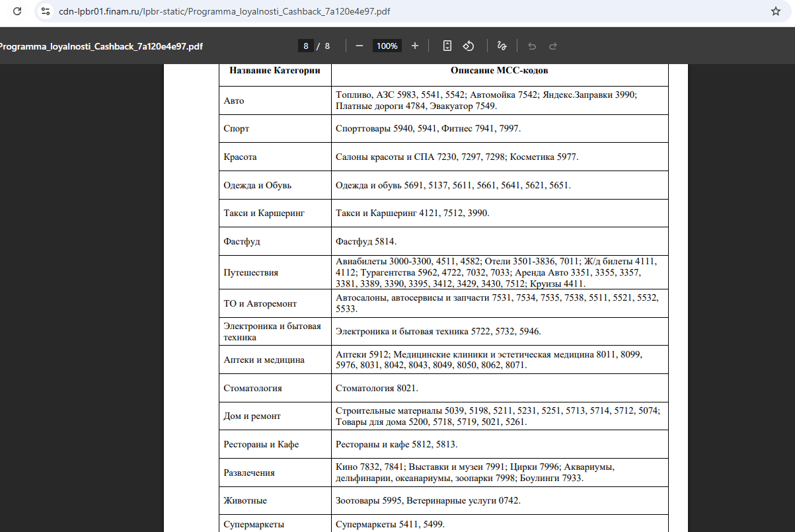Focus the address bar URL

coord(225,11)
